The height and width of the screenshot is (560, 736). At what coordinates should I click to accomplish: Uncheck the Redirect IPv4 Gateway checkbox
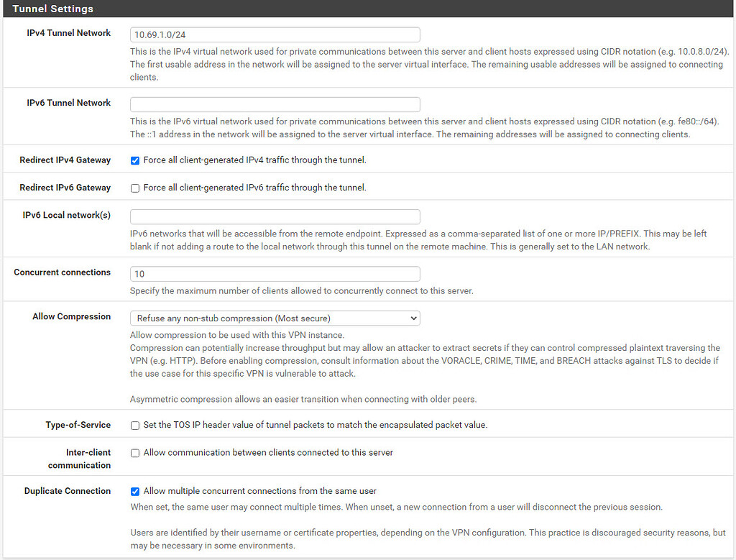click(134, 160)
